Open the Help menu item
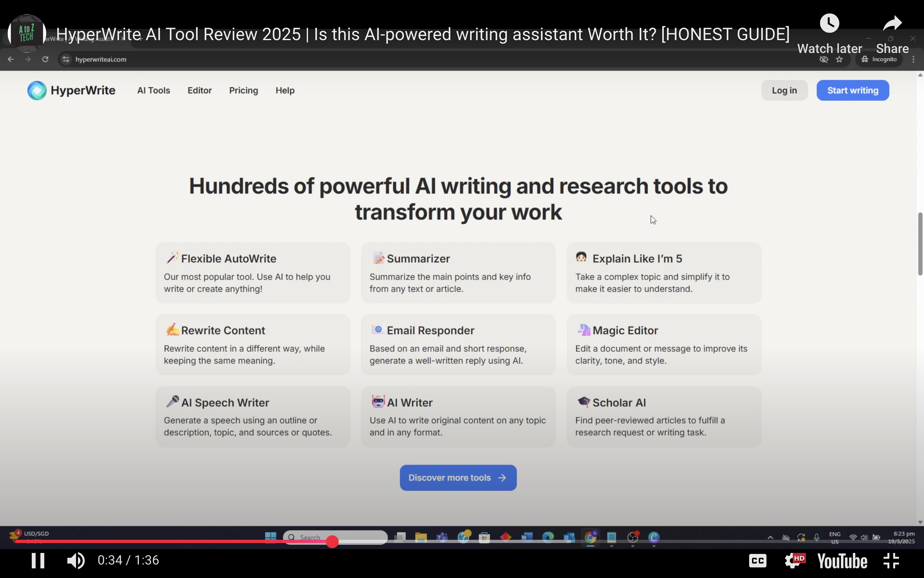924x578 pixels. click(x=285, y=91)
